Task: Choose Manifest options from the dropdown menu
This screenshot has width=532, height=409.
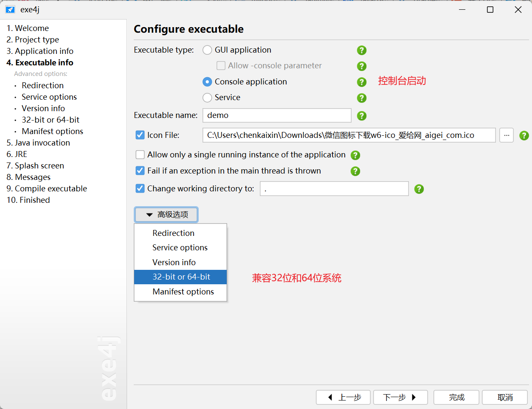Action: [183, 292]
